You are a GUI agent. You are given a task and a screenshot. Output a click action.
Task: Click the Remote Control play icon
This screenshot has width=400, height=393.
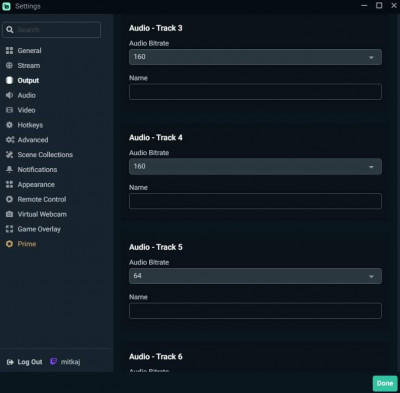point(9,199)
